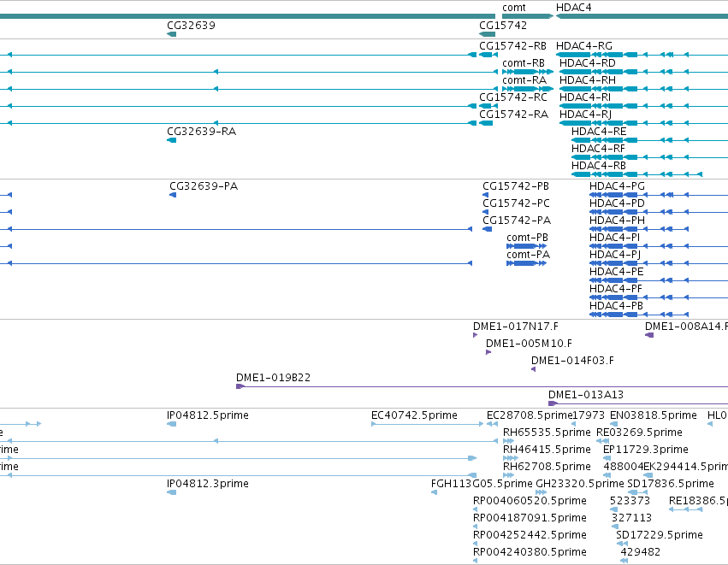This screenshot has width=728, height=565.
Task: Click EST IP04812.3prime label
Action: [x=208, y=485]
